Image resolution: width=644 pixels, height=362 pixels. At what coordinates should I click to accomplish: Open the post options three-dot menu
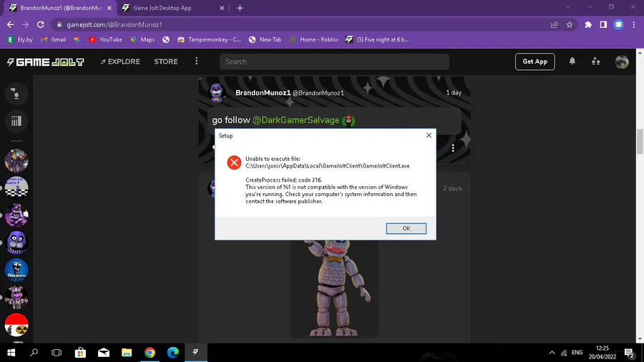point(453,148)
